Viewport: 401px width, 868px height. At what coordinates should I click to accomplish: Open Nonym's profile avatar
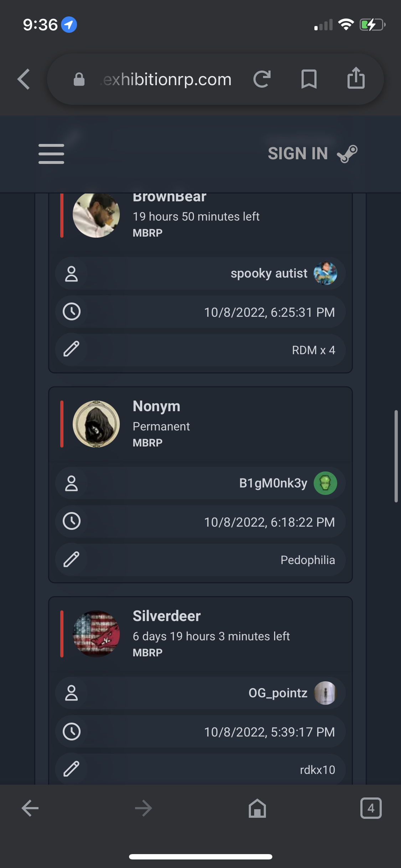click(96, 424)
